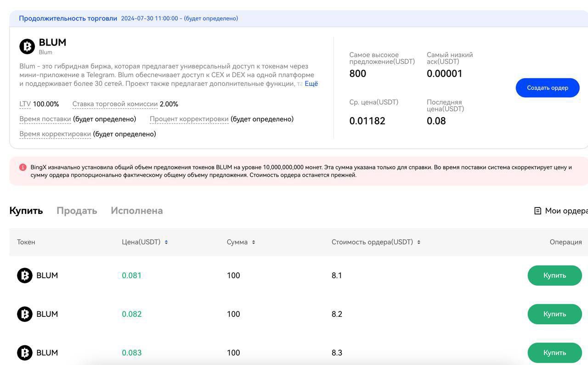
Task: Click BLUM token icon in 0.083 row
Action: [x=25, y=353]
